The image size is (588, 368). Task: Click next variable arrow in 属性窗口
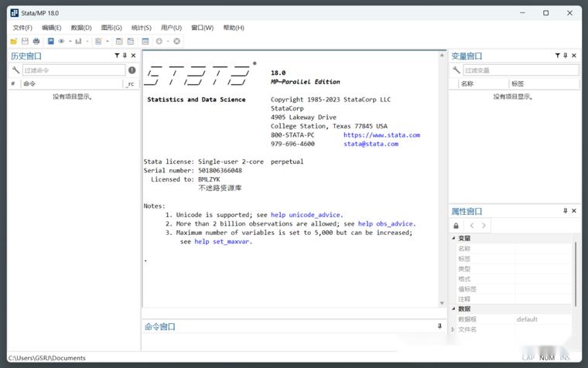tap(484, 226)
